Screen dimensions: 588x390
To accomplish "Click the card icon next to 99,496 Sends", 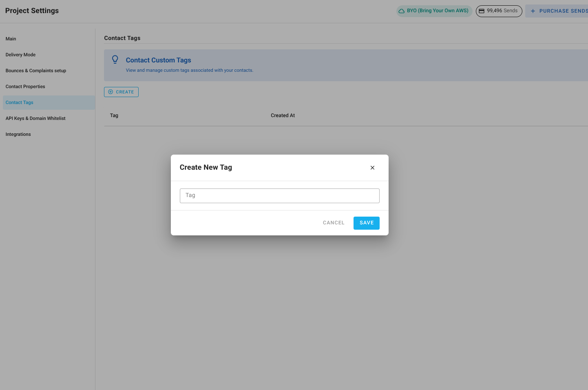I will click(x=482, y=11).
